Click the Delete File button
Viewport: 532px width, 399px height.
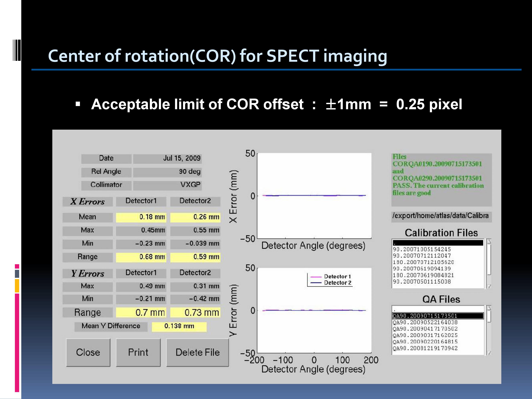click(197, 352)
